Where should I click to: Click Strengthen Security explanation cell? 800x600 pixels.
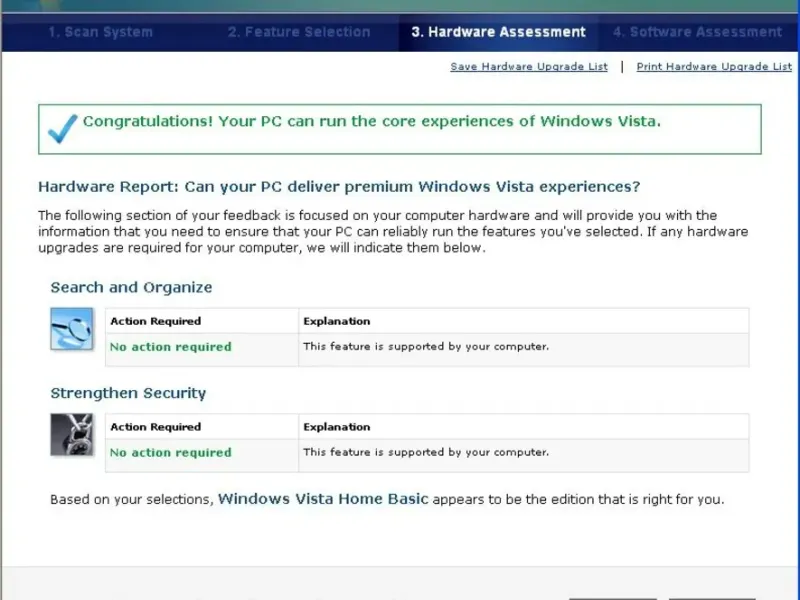[x=523, y=455]
